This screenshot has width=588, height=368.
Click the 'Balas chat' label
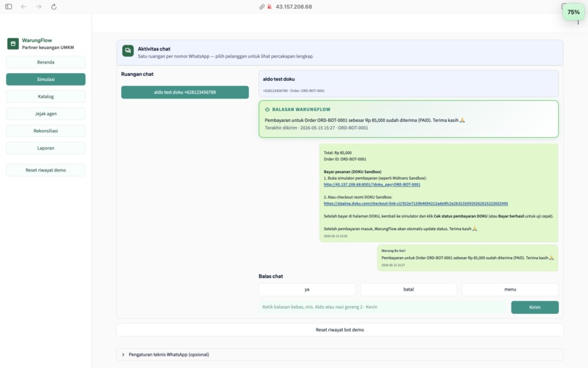tap(271, 276)
